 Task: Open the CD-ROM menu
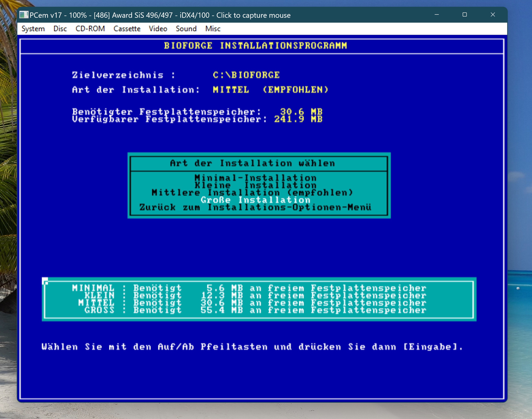point(90,29)
